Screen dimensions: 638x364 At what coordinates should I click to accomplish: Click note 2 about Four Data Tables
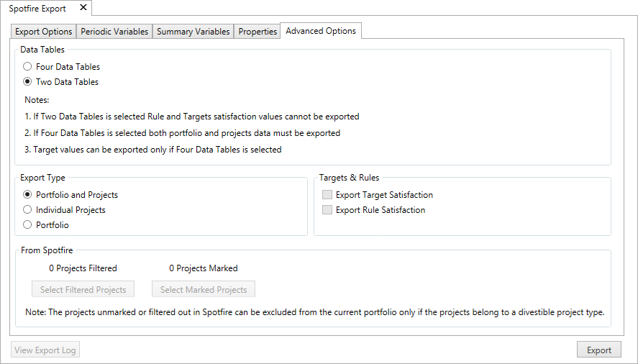click(182, 133)
